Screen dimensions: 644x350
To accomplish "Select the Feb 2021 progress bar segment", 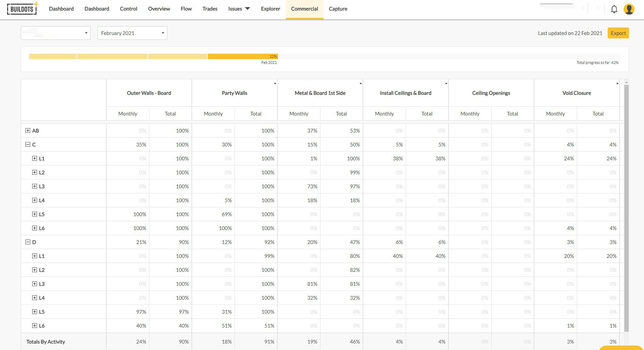I will tap(242, 56).
